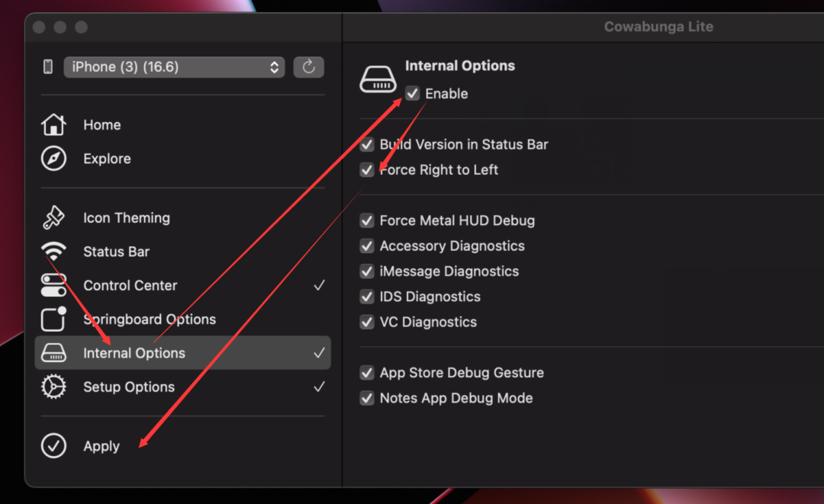Click the refresh devices arrow button

[308, 67]
